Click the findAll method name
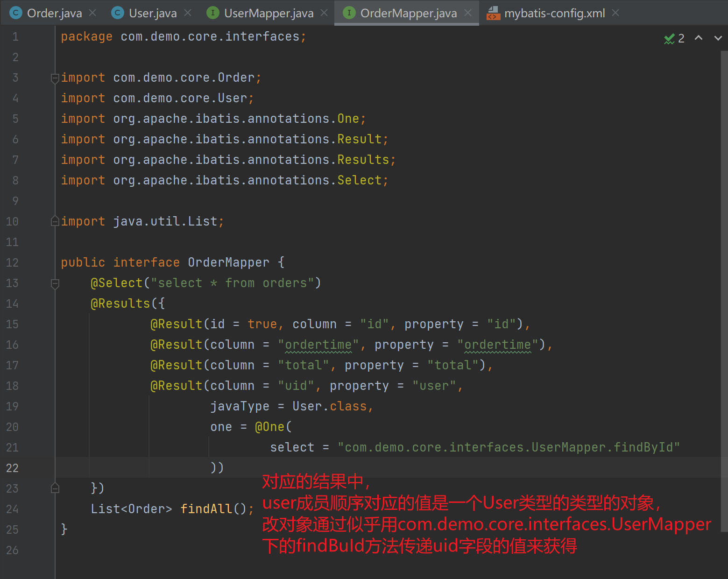Viewport: 728px width, 579px height. click(206, 509)
